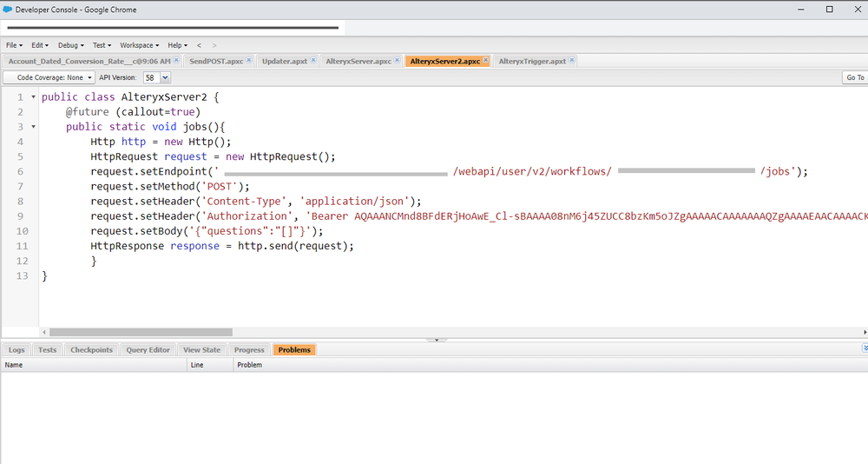Click the 'HttpRequest request' declaration line
The height and width of the screenshot is (464, 868).
point(214,157)
